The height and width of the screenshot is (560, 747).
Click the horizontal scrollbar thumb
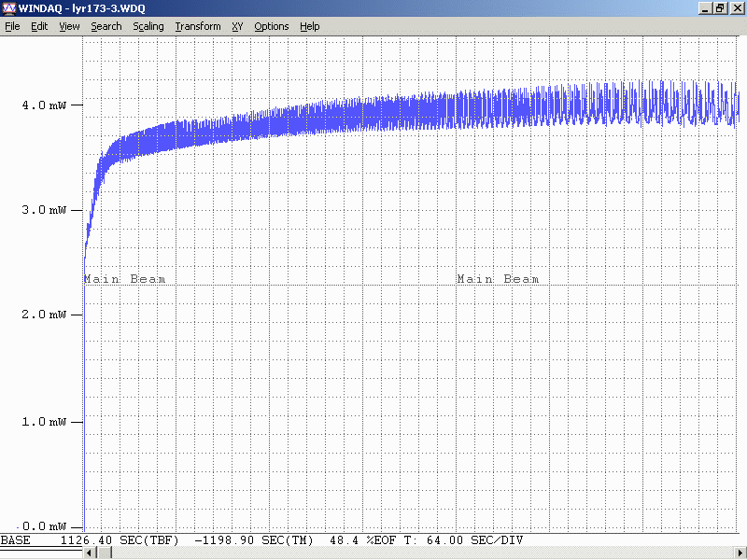[x=106, y=553]
